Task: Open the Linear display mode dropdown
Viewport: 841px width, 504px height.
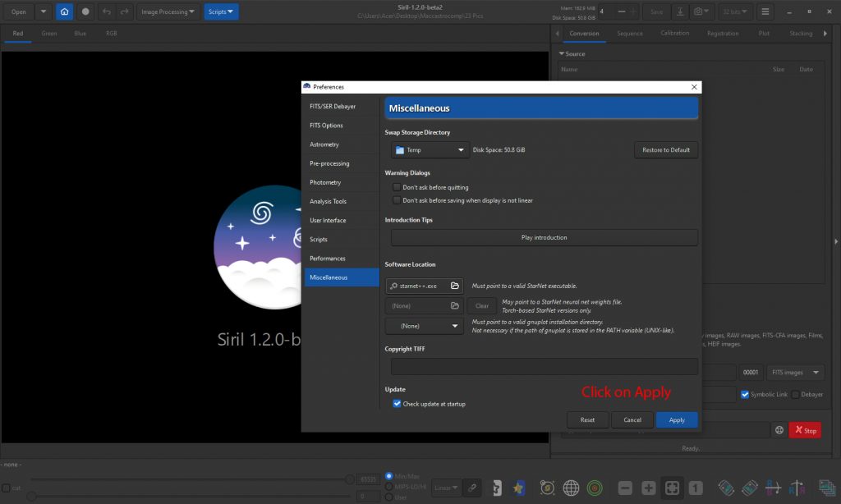Action: coord(446,488)
